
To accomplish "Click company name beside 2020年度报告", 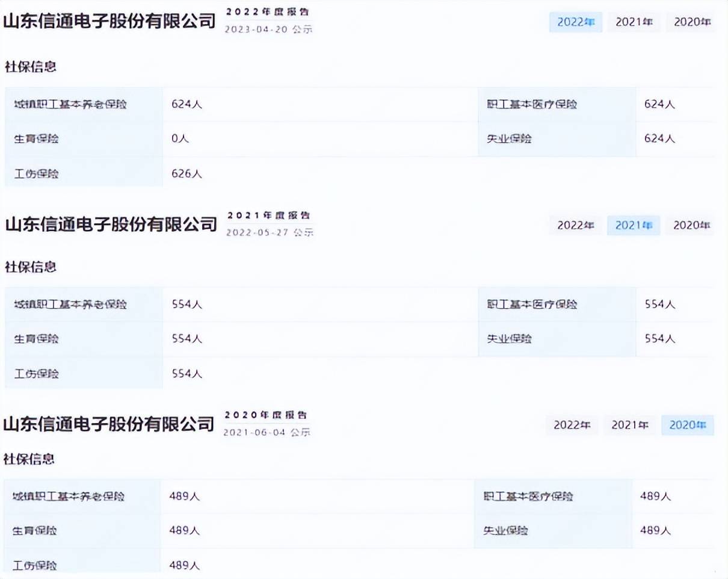I will pos(109,424).
